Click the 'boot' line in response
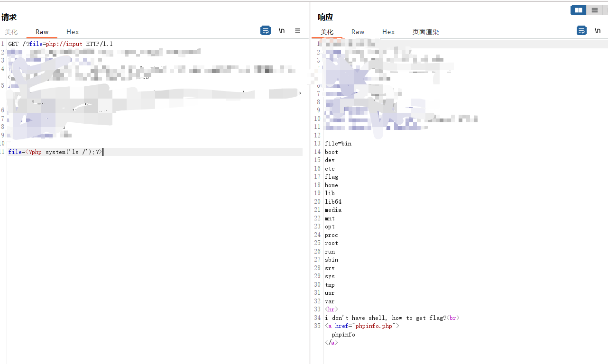 point(332,152)
